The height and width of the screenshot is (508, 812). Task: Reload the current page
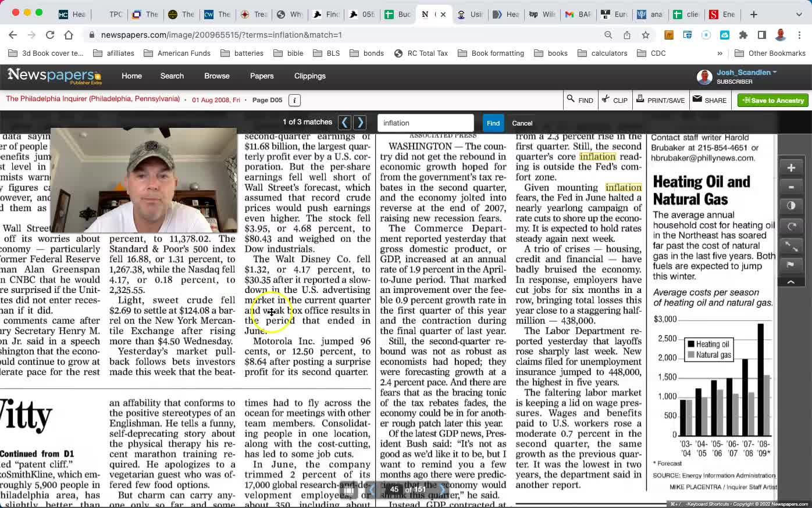[x=50, y=35]
